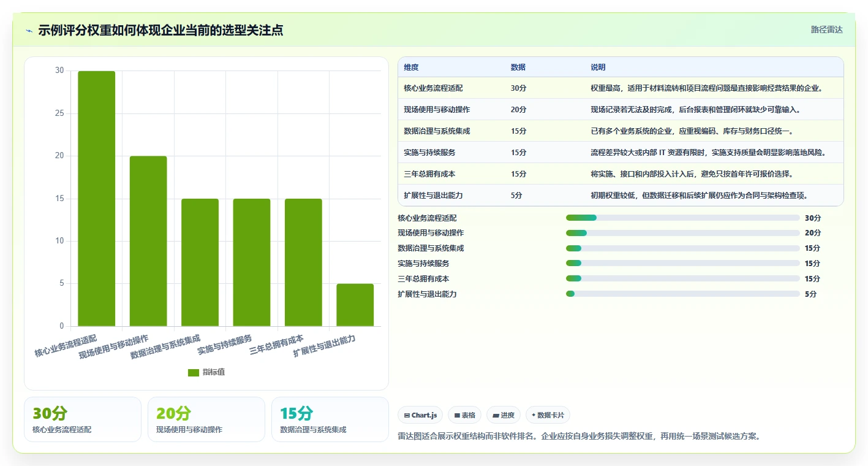
Task: Click the progress bar for 数据治理与系统集成
Action: click(x=683, y=248)
